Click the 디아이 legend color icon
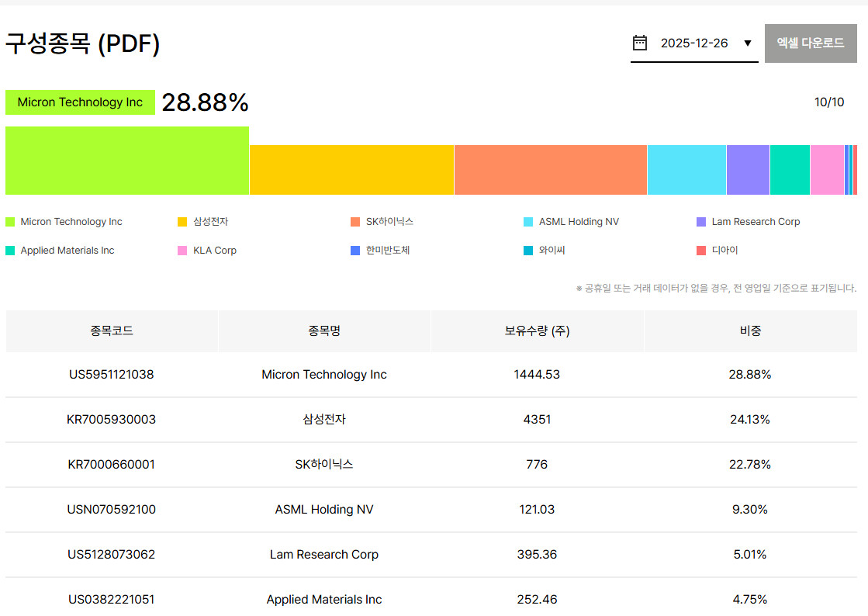The width and height of the screenshot is (868, 616). [701, 251]
